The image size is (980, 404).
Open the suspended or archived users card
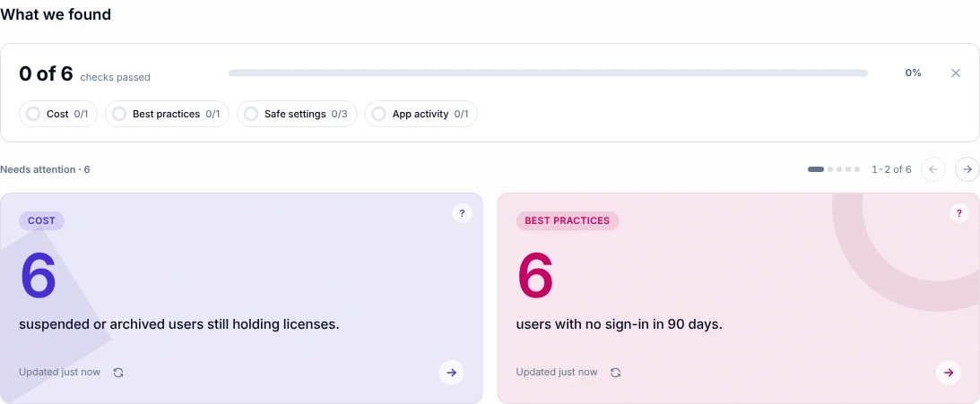241,298
